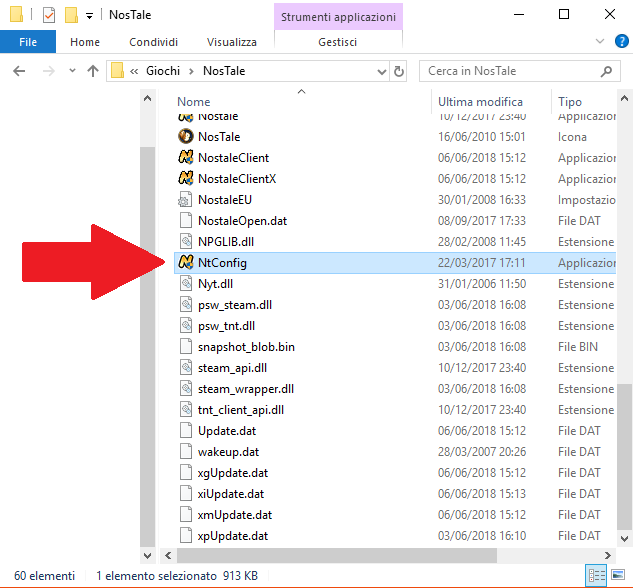
Task: Select the NostaleClientX file name
Action: 237,178
